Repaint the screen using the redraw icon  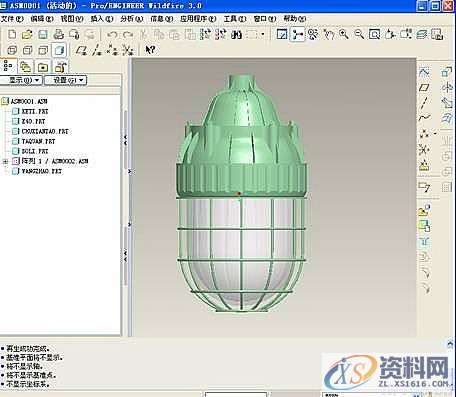point(282,34)
